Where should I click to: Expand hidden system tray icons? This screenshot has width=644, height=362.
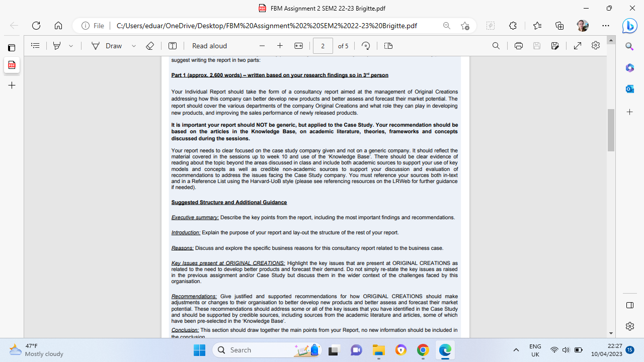(x=516, y=349)
